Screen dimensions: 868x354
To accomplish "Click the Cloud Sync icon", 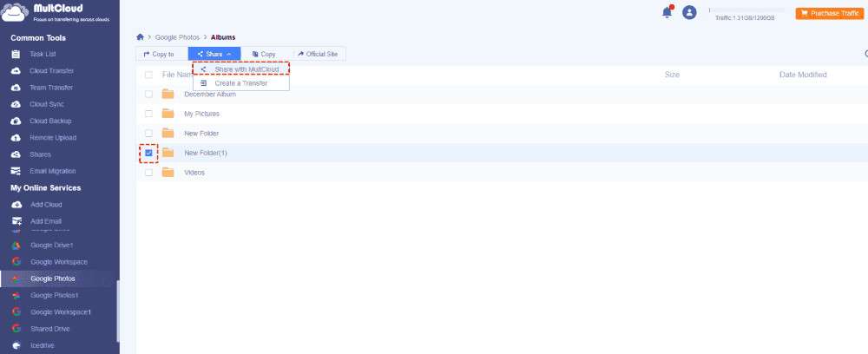I will click(x=16, y=104).
